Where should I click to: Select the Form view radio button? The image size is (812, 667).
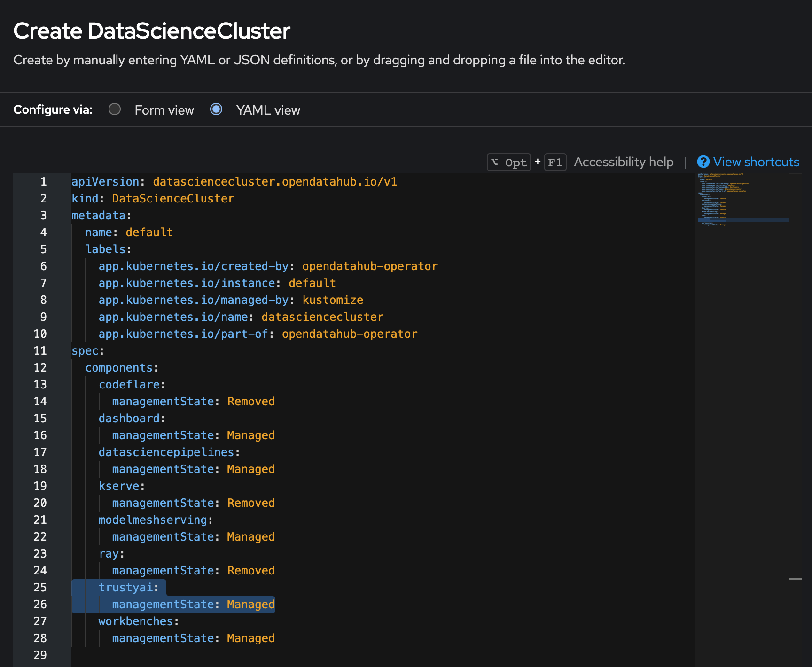click(115, 109)
